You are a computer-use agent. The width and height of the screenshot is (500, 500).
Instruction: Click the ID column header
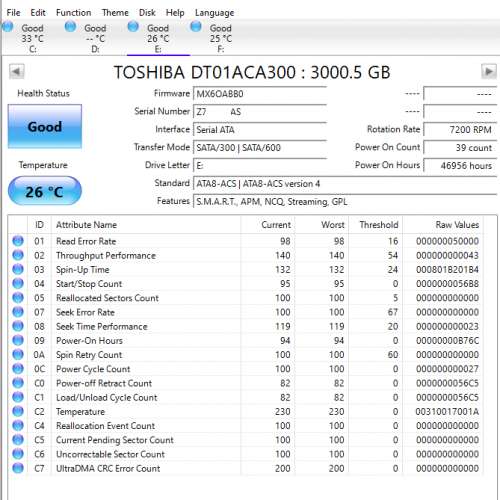click(39, 225)
